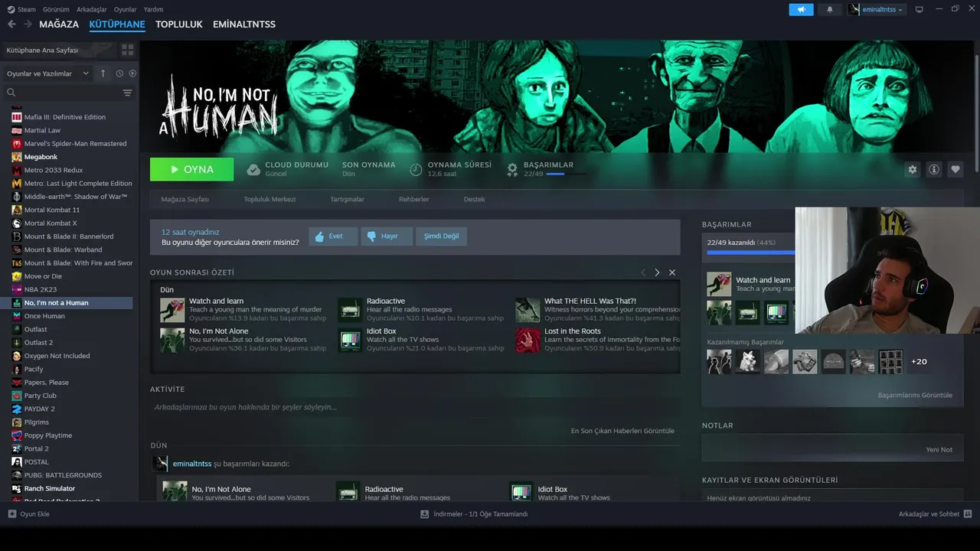The height and width of the screenshot is (551, 980).
Task: Open the Yardım menu
Action: click(153, 9)
